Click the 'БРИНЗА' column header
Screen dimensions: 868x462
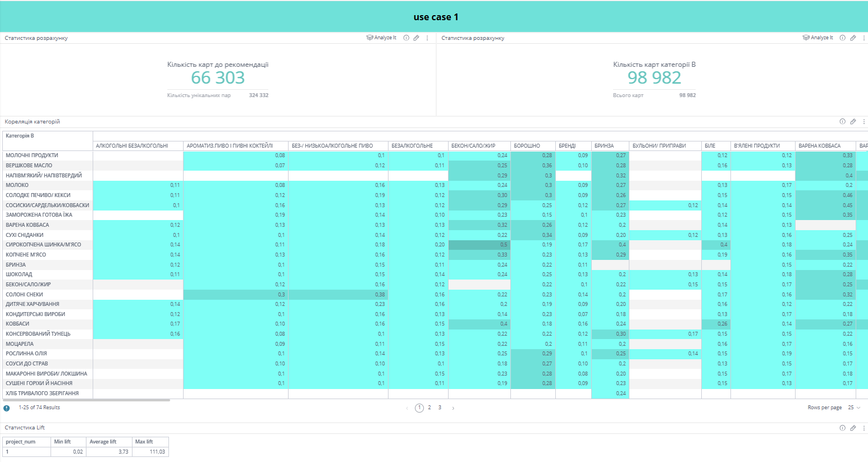coord(604,145)
